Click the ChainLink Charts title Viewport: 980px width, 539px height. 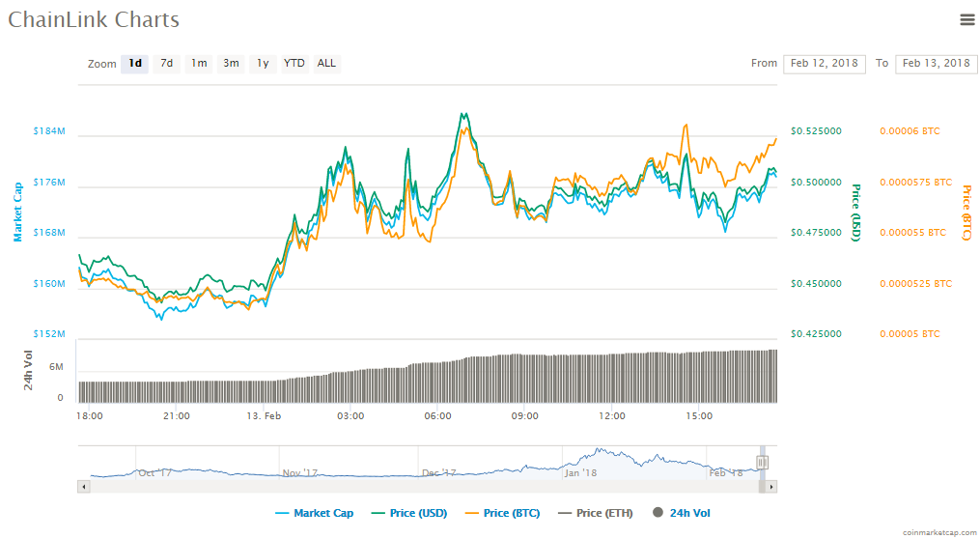94,20
